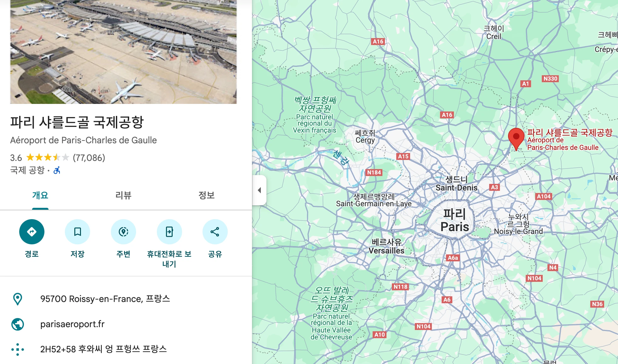Click the 2H52+58 plus code
618x364 pixels.
104,349
